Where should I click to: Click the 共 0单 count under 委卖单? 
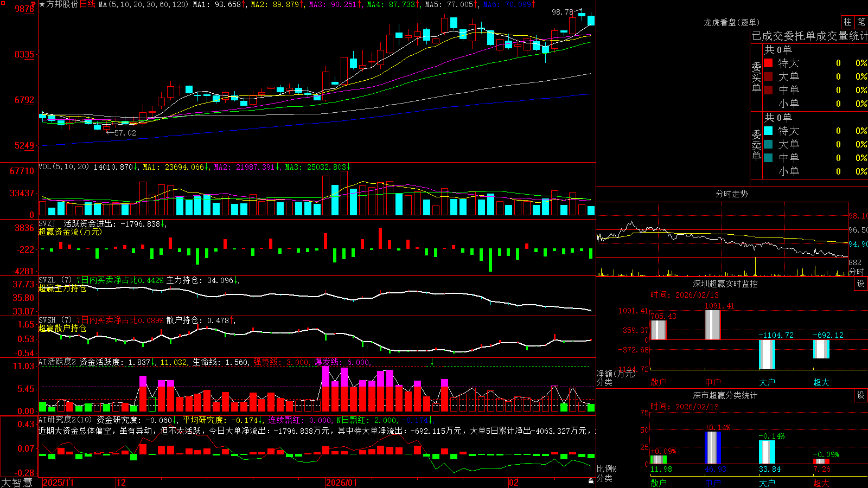click(778, 117)
